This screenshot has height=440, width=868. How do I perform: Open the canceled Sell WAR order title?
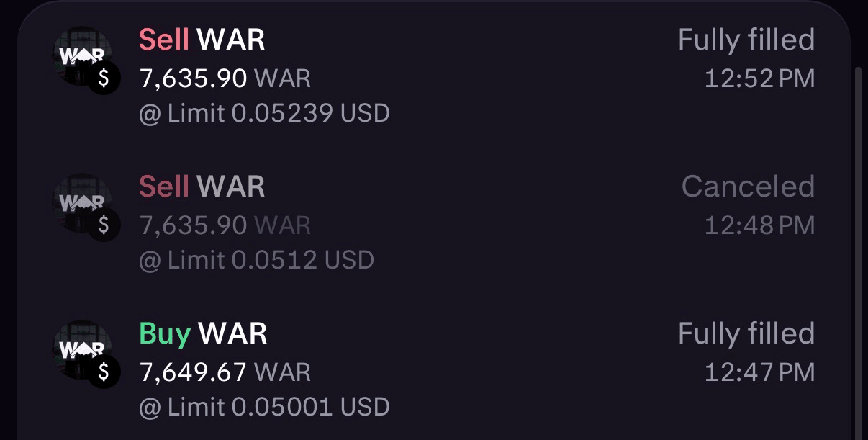coord(202,187)
